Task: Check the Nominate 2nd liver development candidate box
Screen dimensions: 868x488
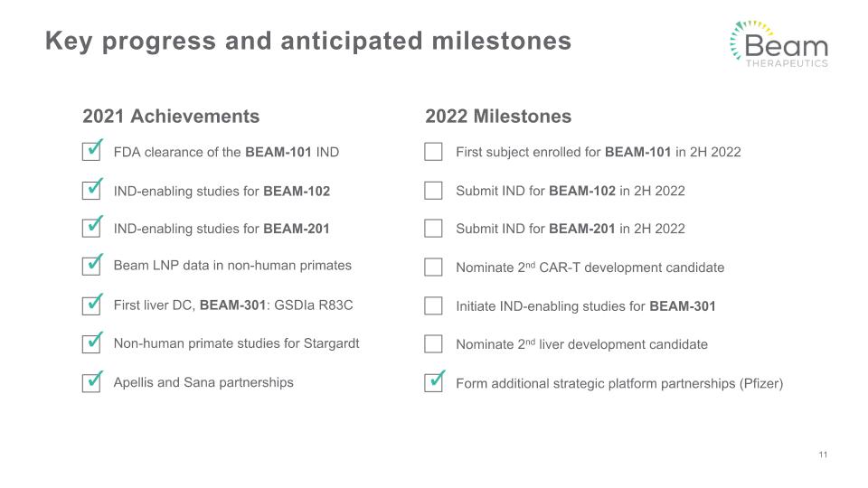Action: tap(433, 343)
